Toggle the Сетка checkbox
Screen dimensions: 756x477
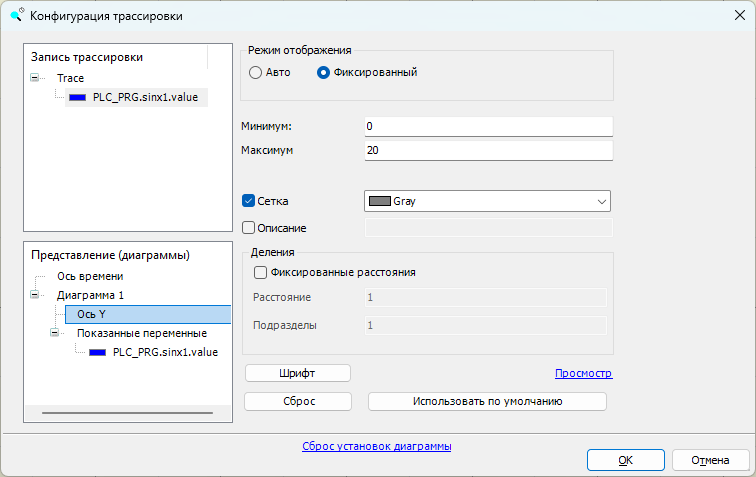tap(249, 201)
